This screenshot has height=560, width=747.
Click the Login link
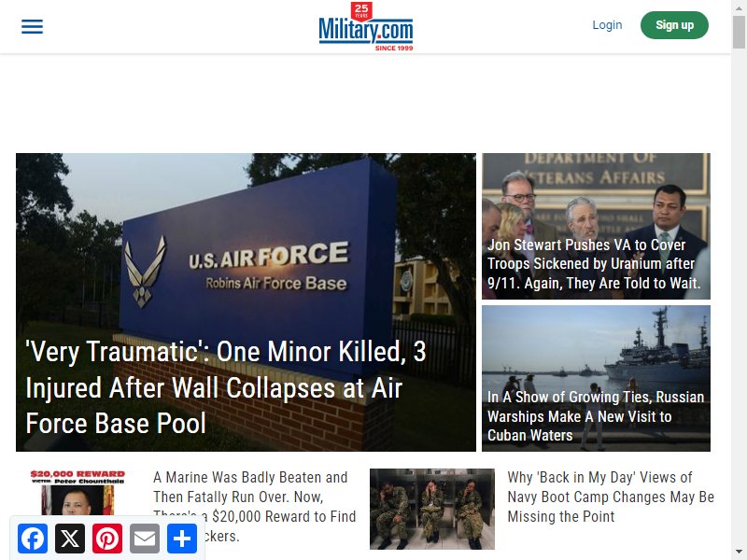[607, 25]
